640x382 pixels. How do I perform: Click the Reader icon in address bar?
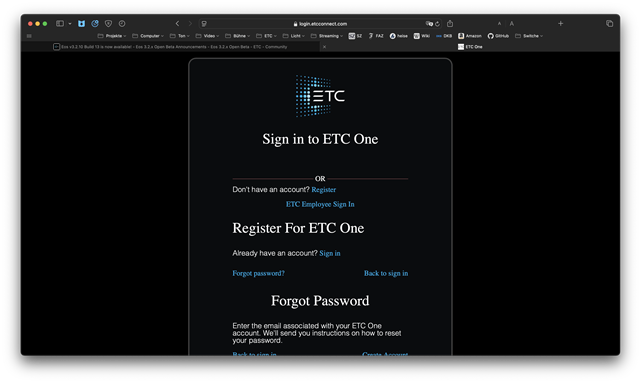coord(204,24)
